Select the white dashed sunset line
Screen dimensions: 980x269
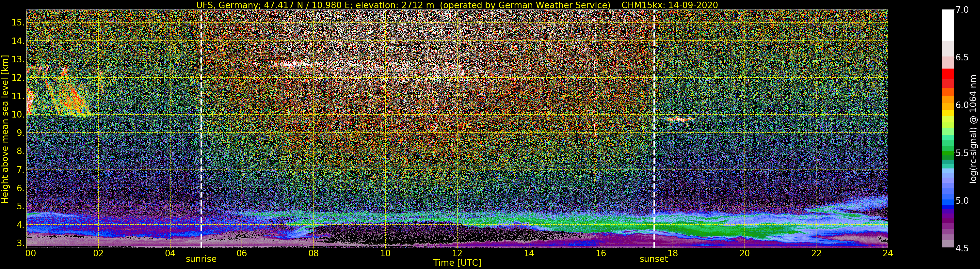tap(654, 129)
